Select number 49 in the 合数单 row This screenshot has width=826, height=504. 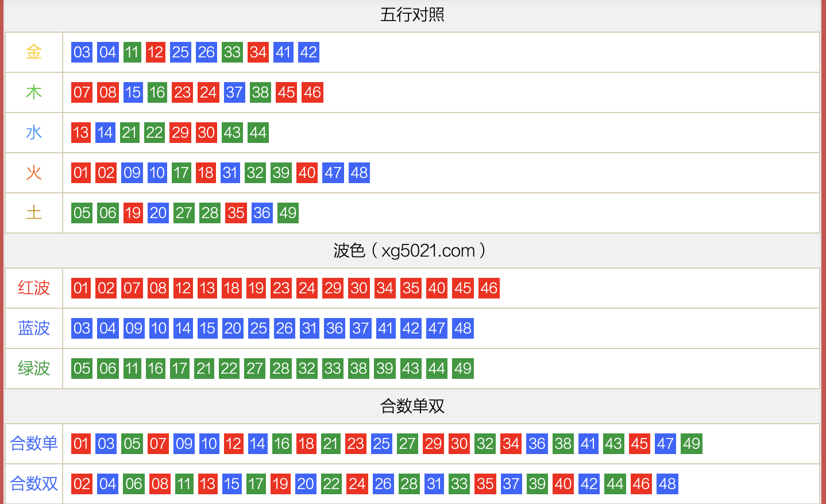coord(690,443)
